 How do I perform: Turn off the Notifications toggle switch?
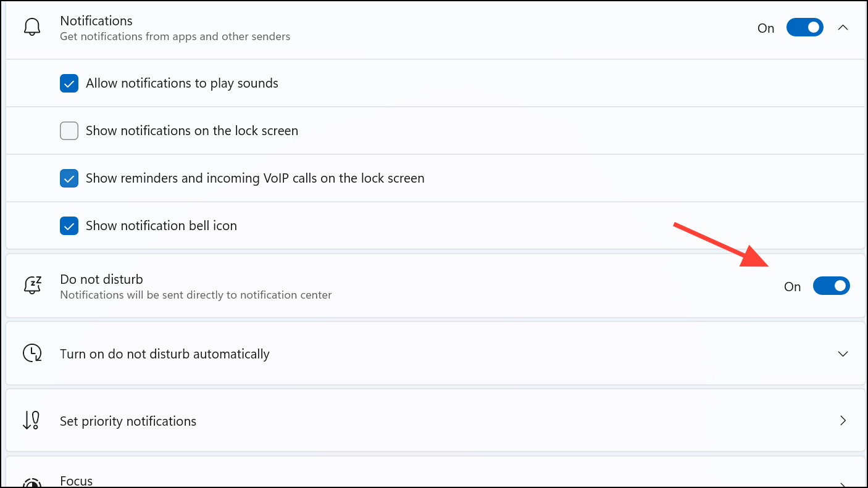(x=805, y=28)
